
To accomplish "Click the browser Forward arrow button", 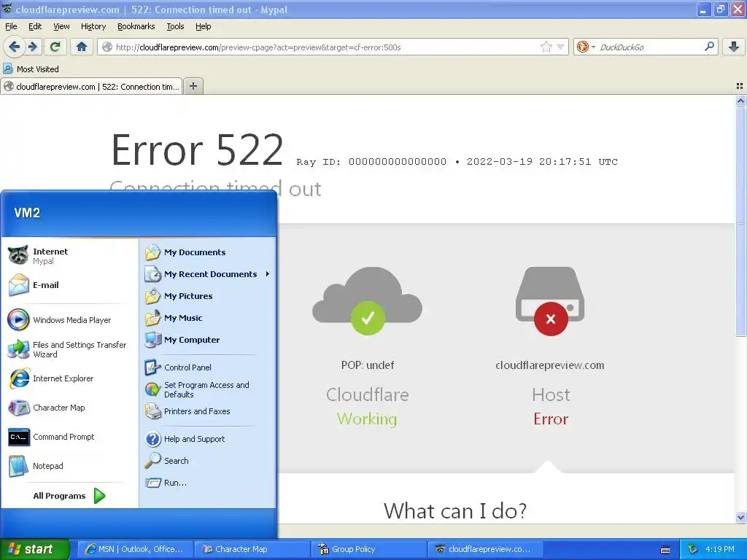I will pos(32,47).
